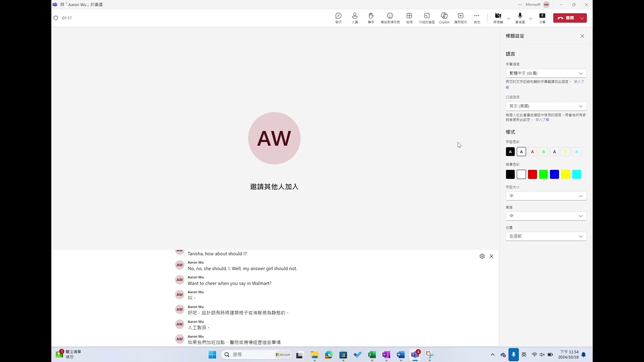The height and width of the screenshot is (362, 644).
Task: Open caption settings gear in captions pane
Action: [482, 256]
